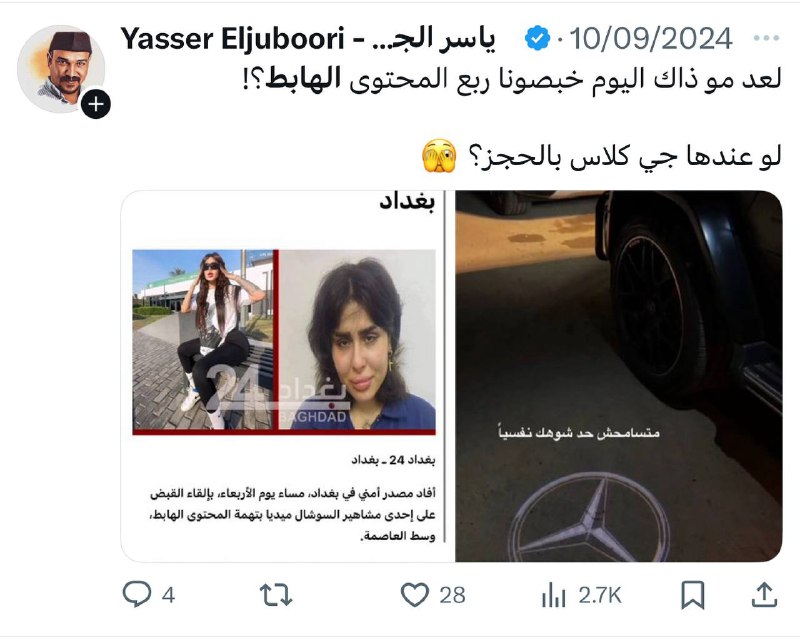Click the 4 replies count

pyautogui.click(x=168, y=596)
